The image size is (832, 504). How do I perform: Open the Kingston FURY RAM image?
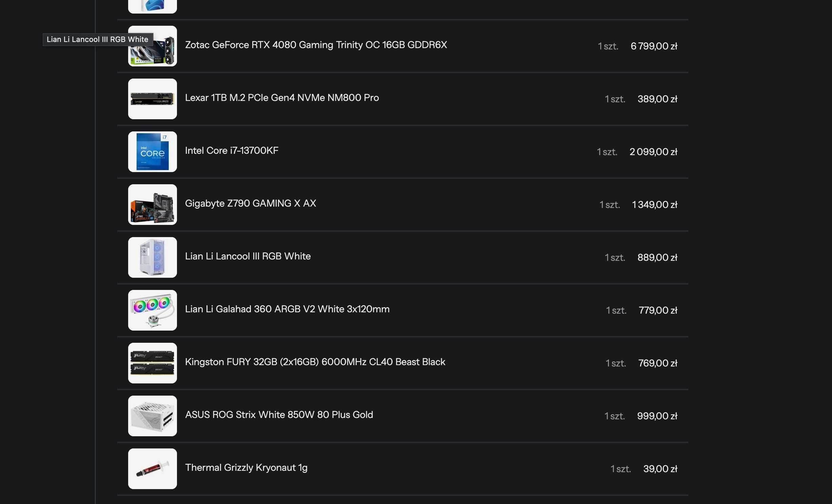coord(152,363)
